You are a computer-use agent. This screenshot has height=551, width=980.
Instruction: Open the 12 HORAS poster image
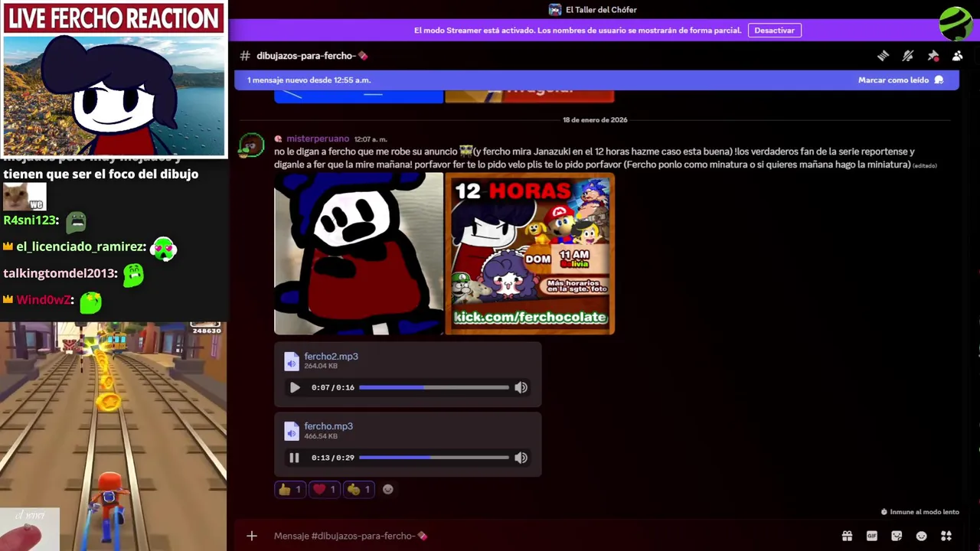[530, 253]
